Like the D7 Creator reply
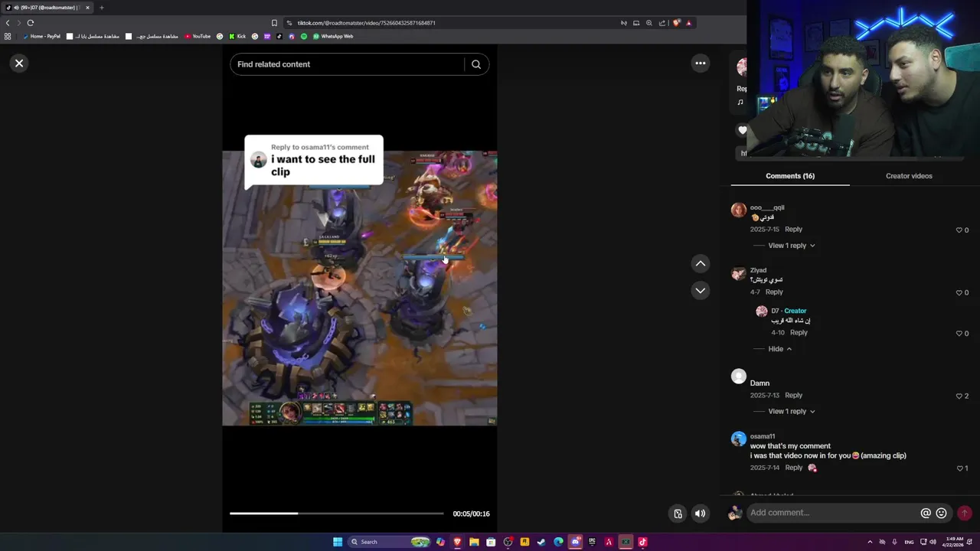This screenshot has height=551, width=980. click(x=959, y=334)
